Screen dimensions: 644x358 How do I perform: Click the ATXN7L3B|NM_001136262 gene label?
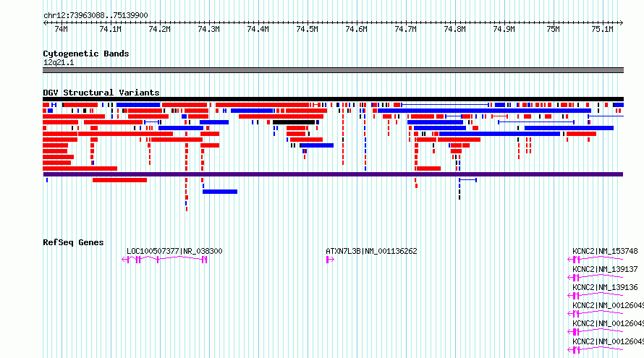coord(371,251)
